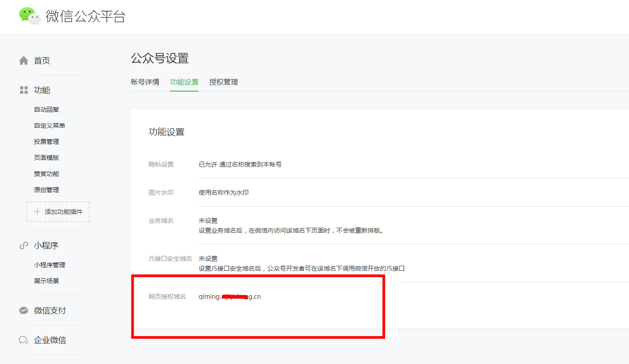Click the enterprise WeChat icon

24,340
